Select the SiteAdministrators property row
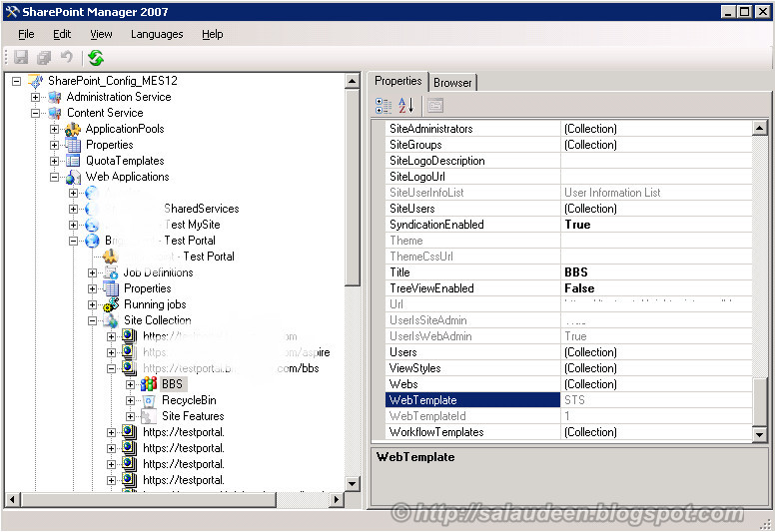The image size is (775, 532). (569, 129)
